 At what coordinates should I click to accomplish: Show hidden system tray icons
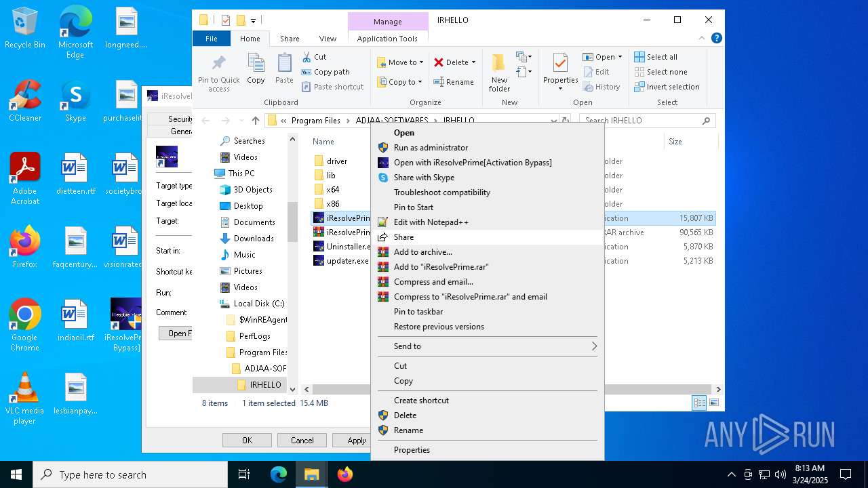point(731,474)
